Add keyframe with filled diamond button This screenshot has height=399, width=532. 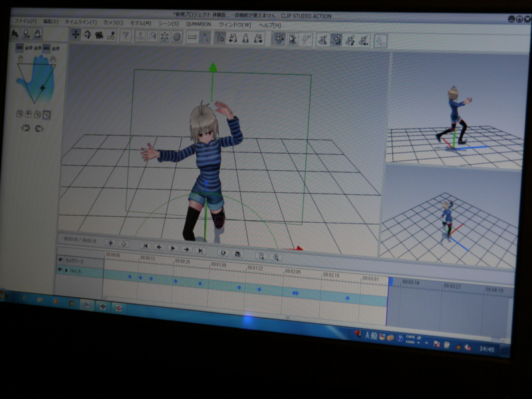tap(110, 243)
